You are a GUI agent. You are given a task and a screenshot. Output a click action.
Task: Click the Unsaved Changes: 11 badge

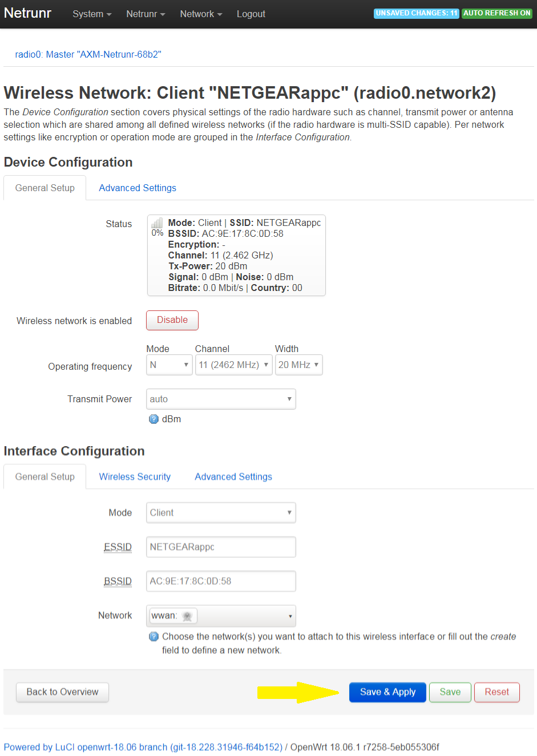pyautogui.click(x=417, y=13)
